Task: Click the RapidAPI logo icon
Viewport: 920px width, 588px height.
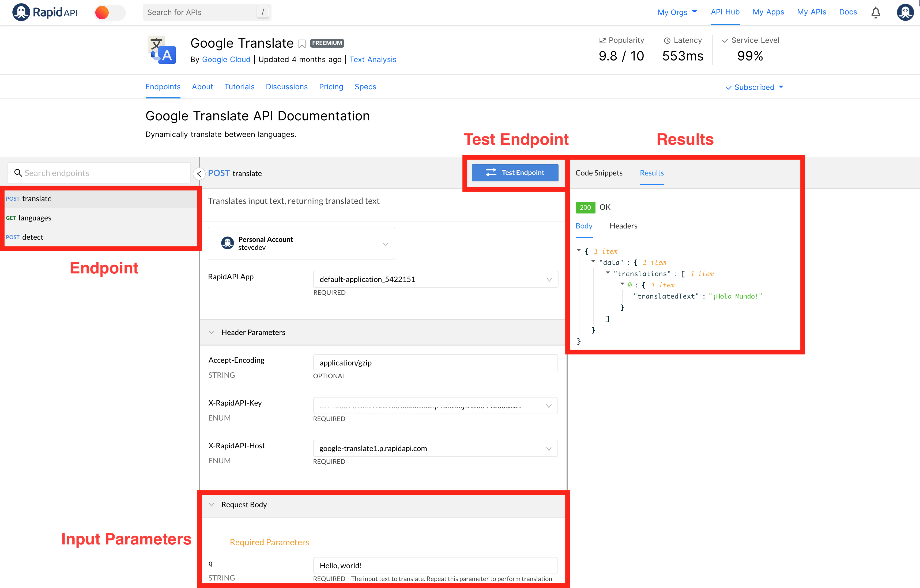Action: pyautogui.click(x=21, y=12)
